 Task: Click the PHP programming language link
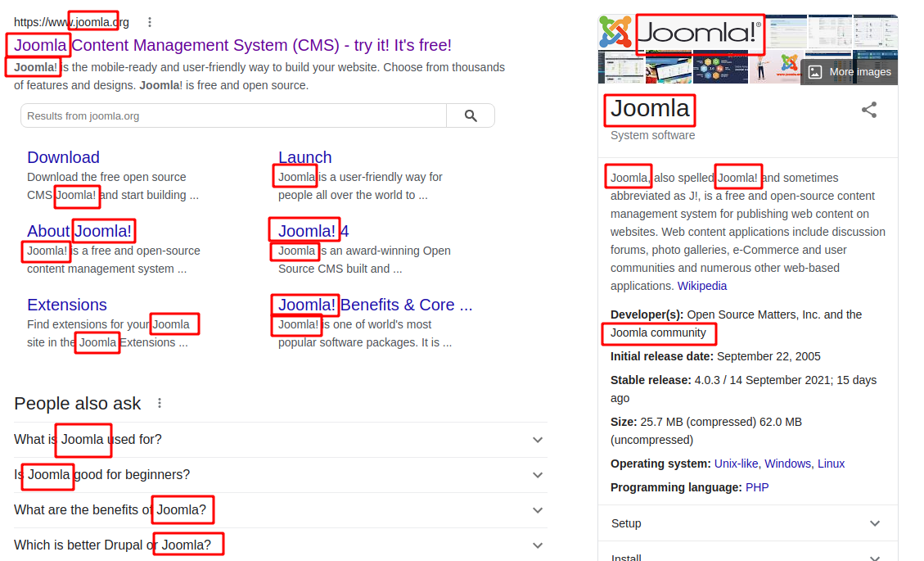click(757, 488)
